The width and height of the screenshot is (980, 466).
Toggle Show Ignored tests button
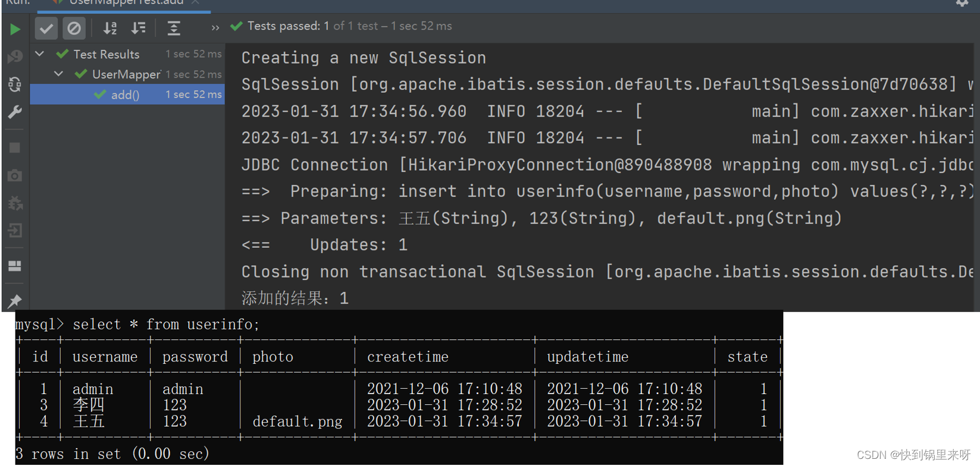[74, 28]
